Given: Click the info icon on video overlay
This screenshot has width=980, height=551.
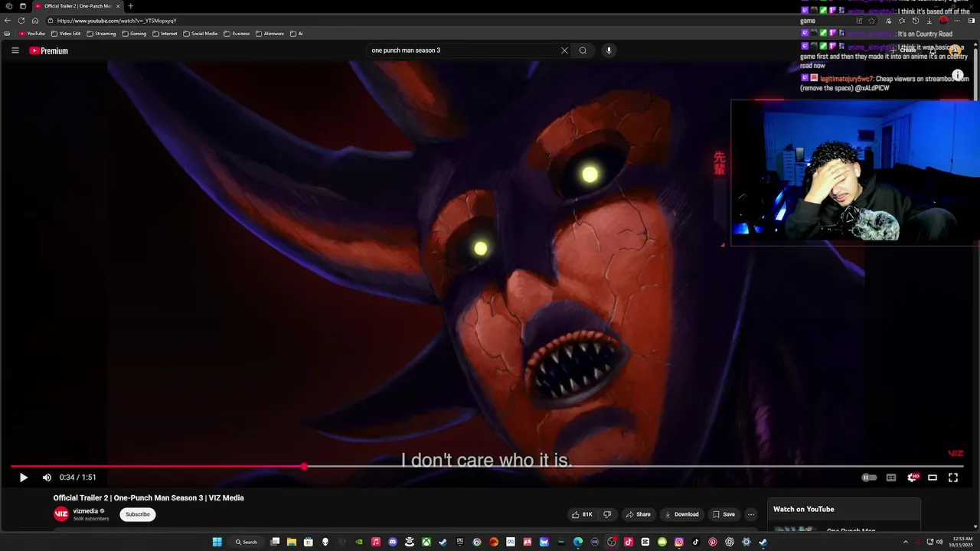Looking at the screenshot, I should point(958,76).
